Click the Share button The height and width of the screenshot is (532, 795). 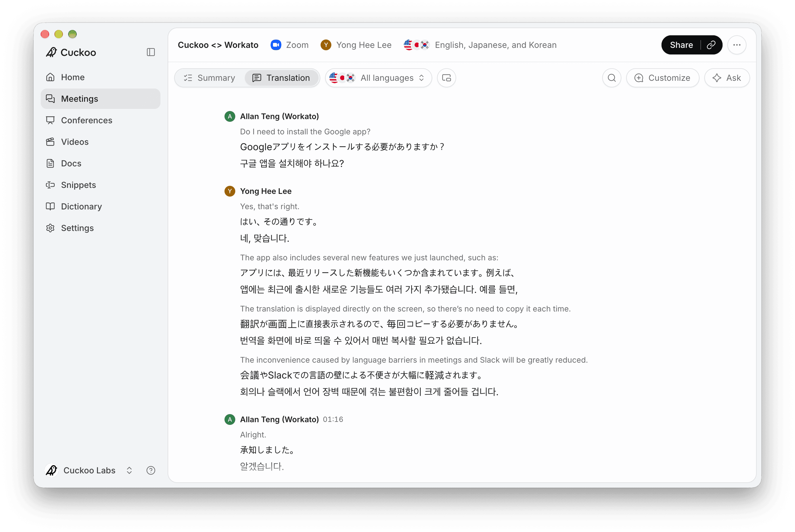pyautogui.click(x=681, y=45)
